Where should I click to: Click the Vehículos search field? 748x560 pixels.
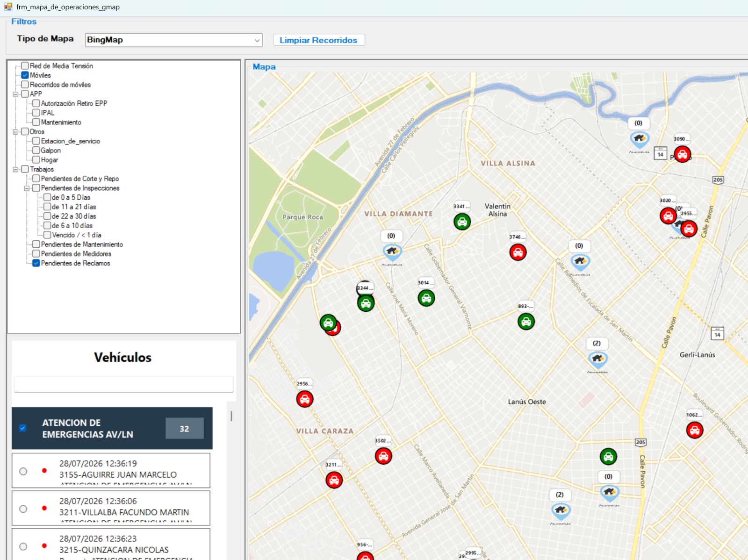(x=124, y=384)
